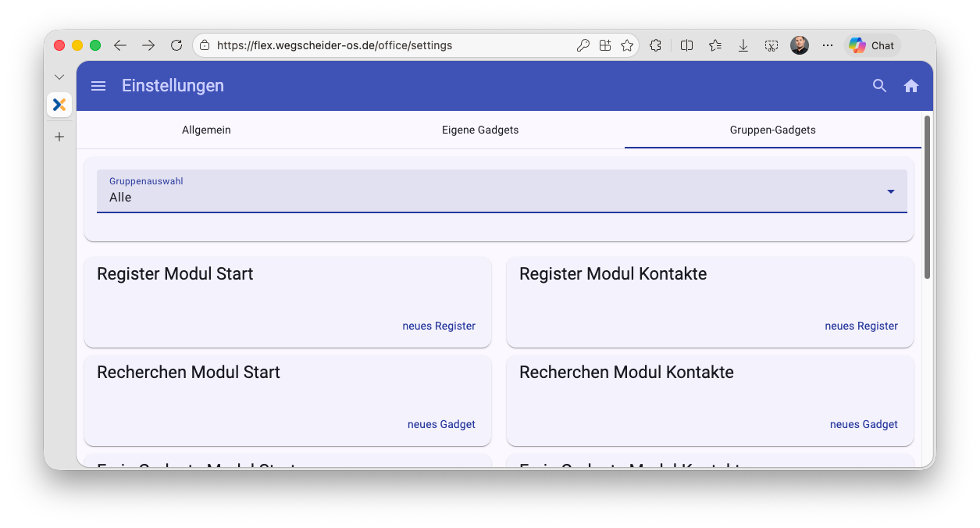Open browser settings three-dots menu
980x528 pixels.
tap(828, 45)
